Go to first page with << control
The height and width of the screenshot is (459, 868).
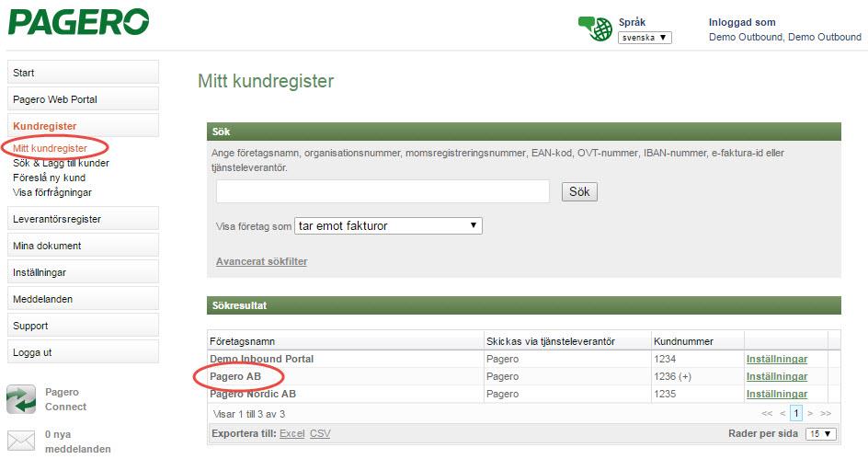(767, 413)
